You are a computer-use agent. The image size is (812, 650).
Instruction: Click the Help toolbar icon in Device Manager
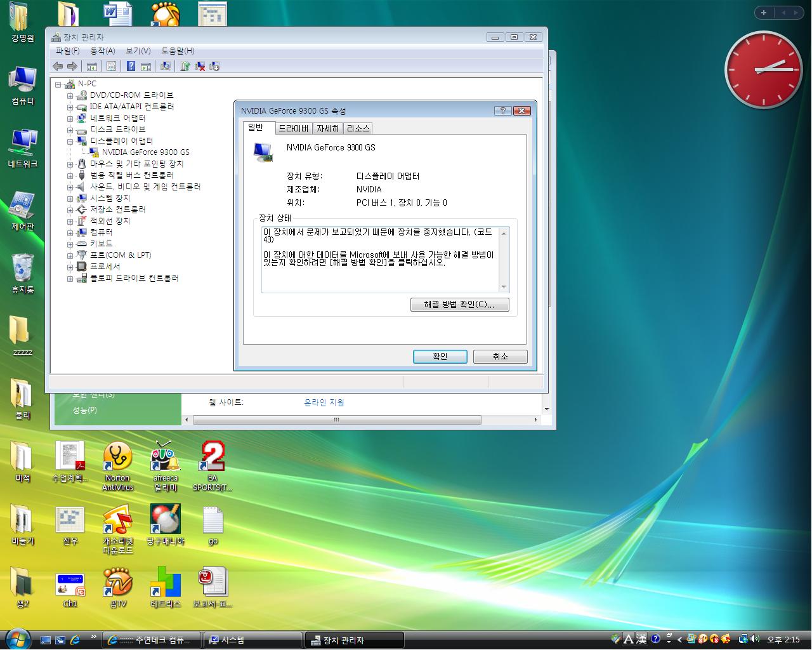(x=131, y=66)
